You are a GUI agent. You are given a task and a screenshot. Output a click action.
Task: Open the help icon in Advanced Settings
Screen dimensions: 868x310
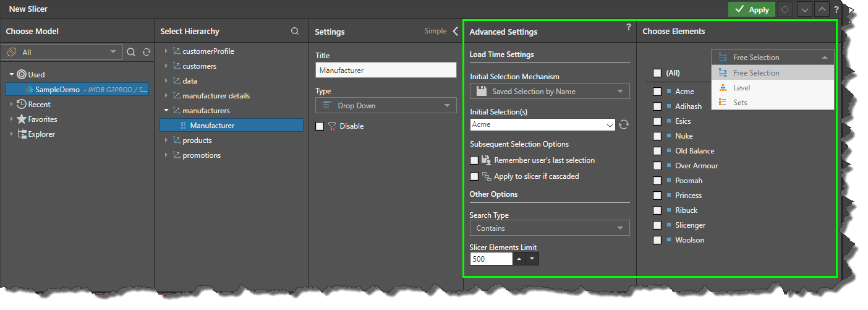tap(629, 27)
